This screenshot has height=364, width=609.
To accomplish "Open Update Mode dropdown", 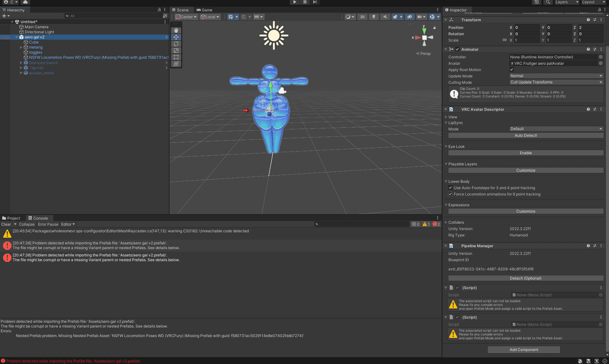I will [x=556, y=76].
